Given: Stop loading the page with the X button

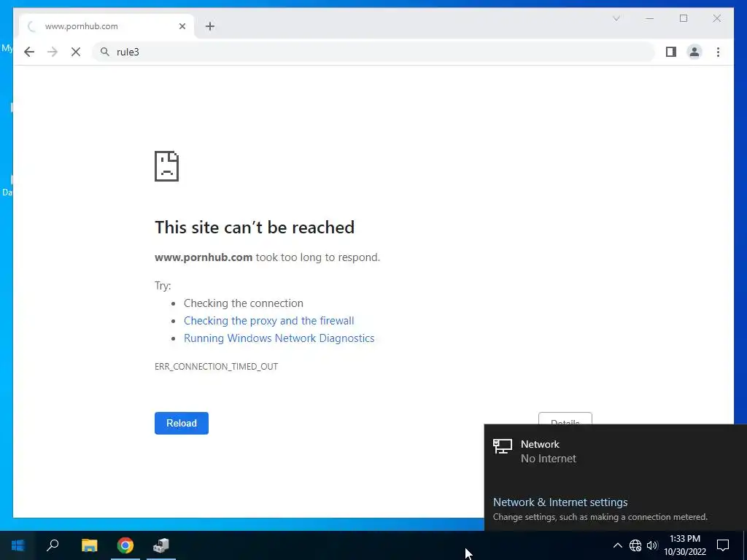Looking at the screenshot, I should tap(76, 52).
